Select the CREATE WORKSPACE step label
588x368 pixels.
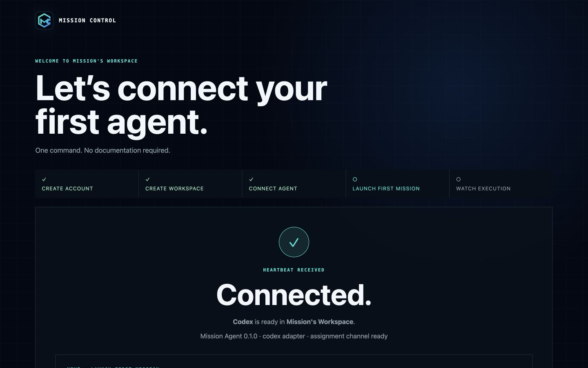pyautogui.click(x=174, y=188)
